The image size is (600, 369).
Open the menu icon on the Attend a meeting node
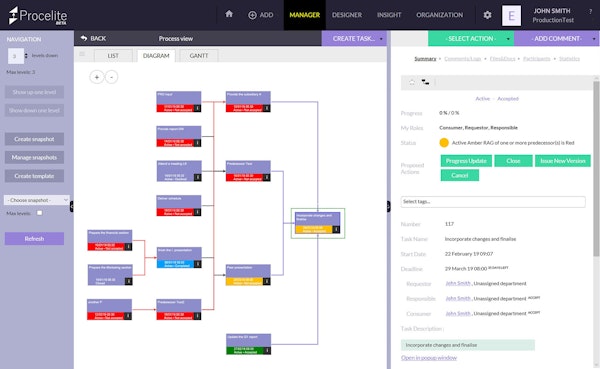pos(197,177)
